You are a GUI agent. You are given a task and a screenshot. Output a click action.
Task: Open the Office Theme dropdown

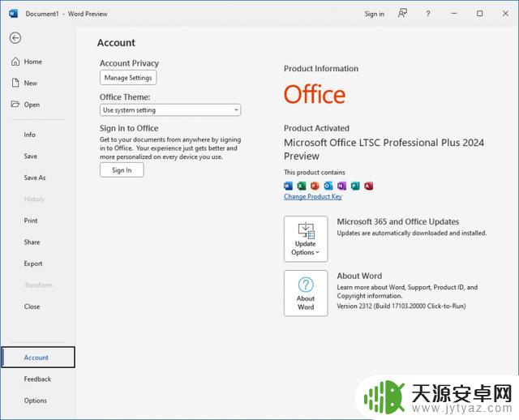click(170, 110)
